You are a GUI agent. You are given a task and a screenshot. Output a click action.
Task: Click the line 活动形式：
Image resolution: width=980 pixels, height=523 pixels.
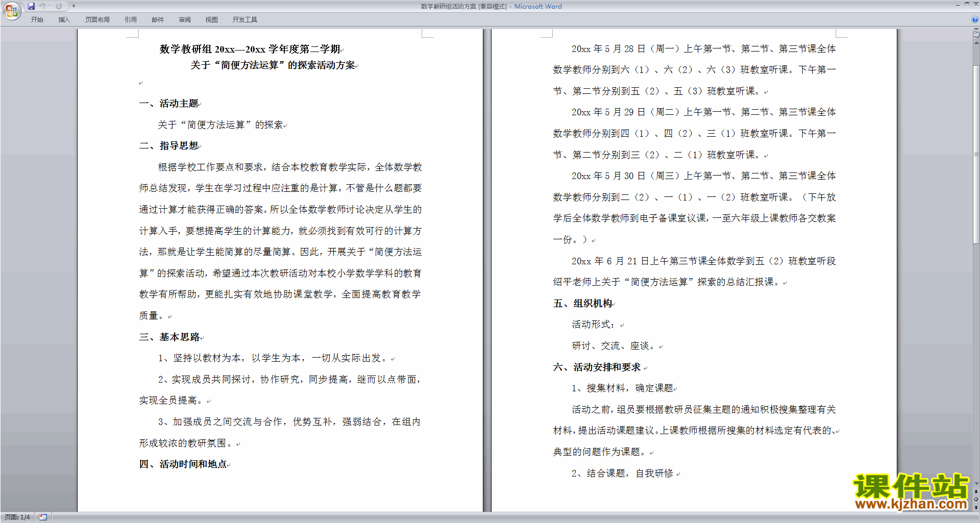[594, 324]
